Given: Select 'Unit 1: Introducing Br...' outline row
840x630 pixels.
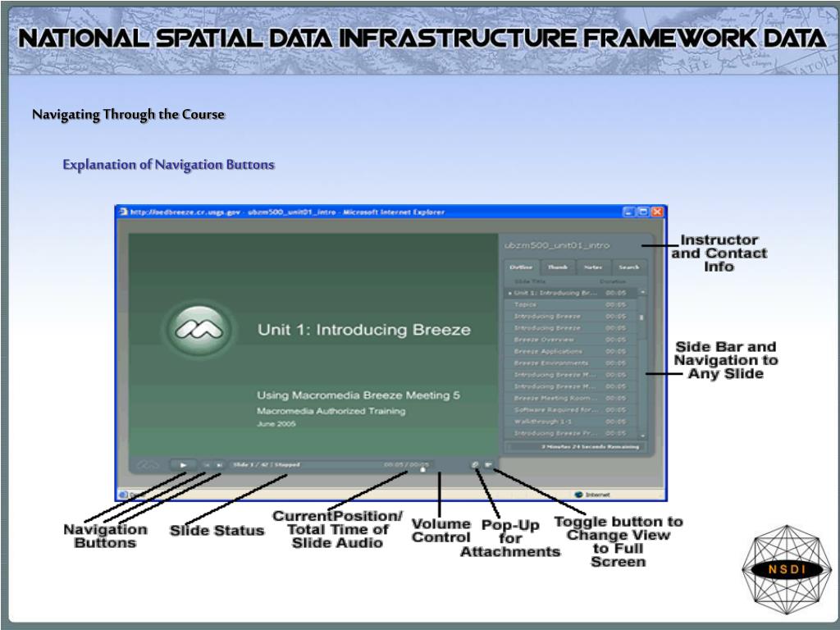Looking at the screenshot, I should pyautogui.click(x=571, y=293).
